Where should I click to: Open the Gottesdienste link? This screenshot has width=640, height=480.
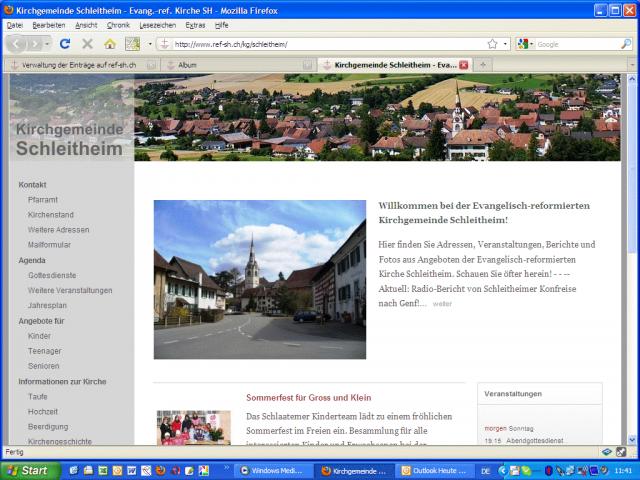point(51,275)
